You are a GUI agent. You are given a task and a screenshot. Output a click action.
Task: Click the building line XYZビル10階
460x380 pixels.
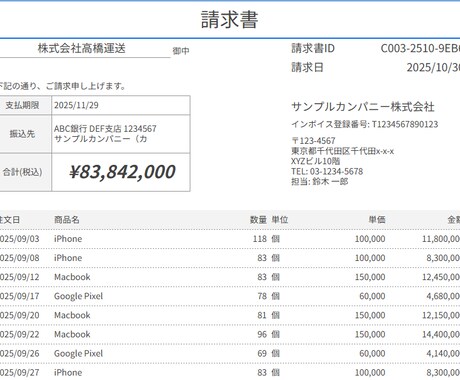316,161
